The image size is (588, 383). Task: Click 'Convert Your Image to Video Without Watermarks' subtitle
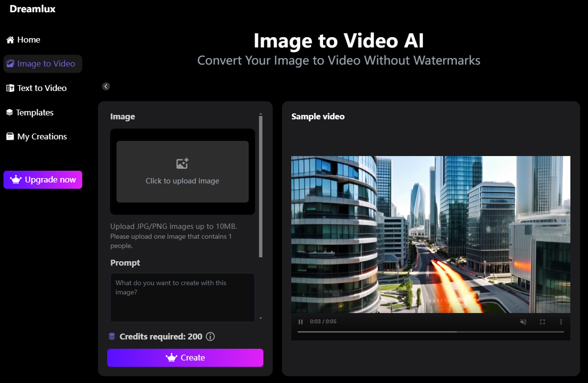[x=339, y=61]
